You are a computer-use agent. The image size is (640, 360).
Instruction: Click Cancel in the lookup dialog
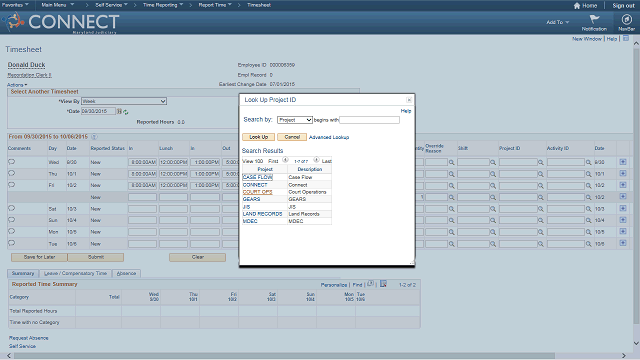292,137
